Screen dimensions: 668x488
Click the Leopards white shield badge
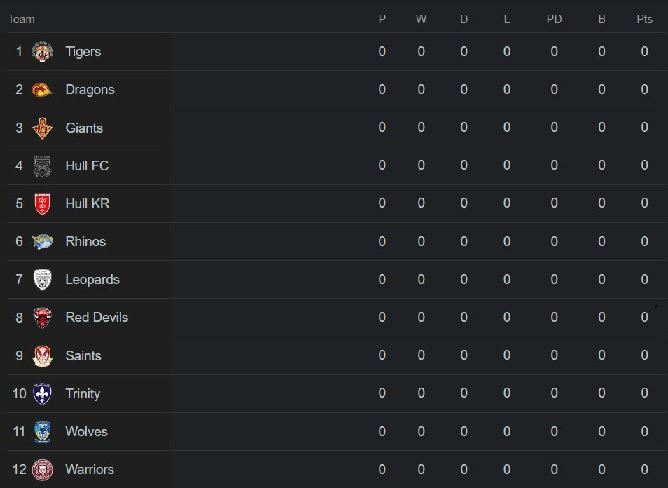tap(43, 280)
